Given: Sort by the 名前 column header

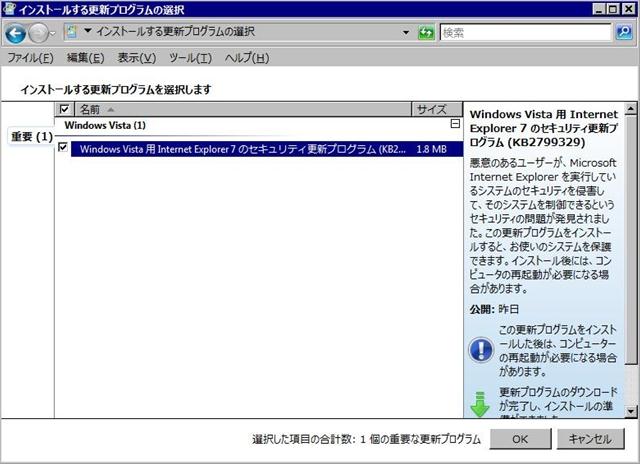Looking at the screenshot, I should [x=243, y=109].
